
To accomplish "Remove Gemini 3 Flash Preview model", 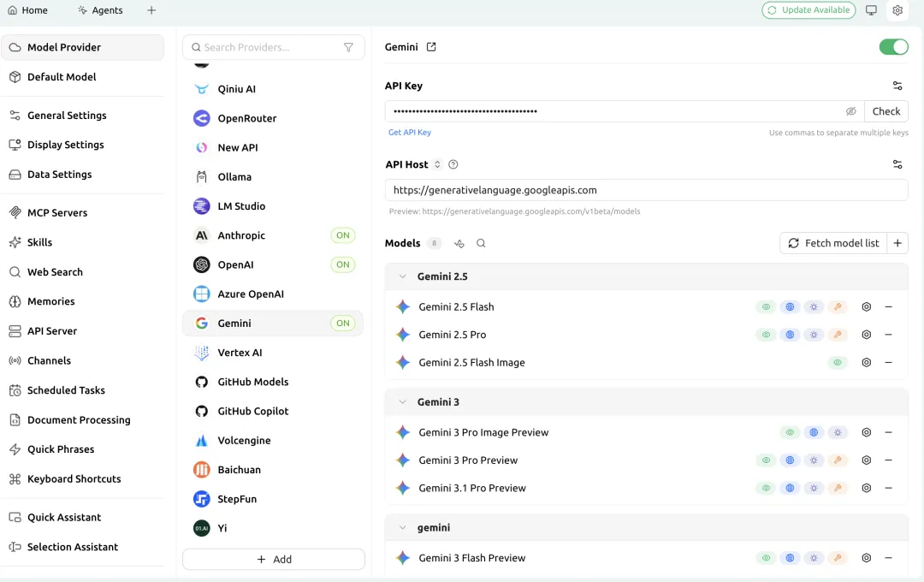I will [x=889, y=558].
